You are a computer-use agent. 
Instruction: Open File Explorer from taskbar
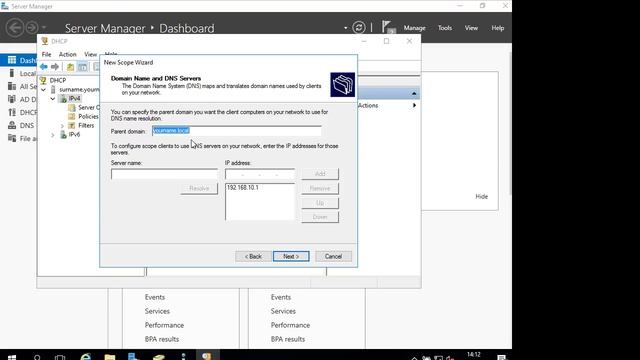(109, 357)
